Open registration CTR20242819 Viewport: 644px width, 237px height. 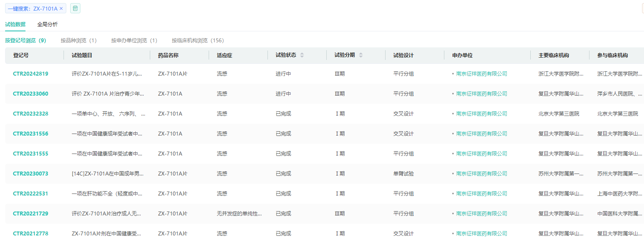31,74
